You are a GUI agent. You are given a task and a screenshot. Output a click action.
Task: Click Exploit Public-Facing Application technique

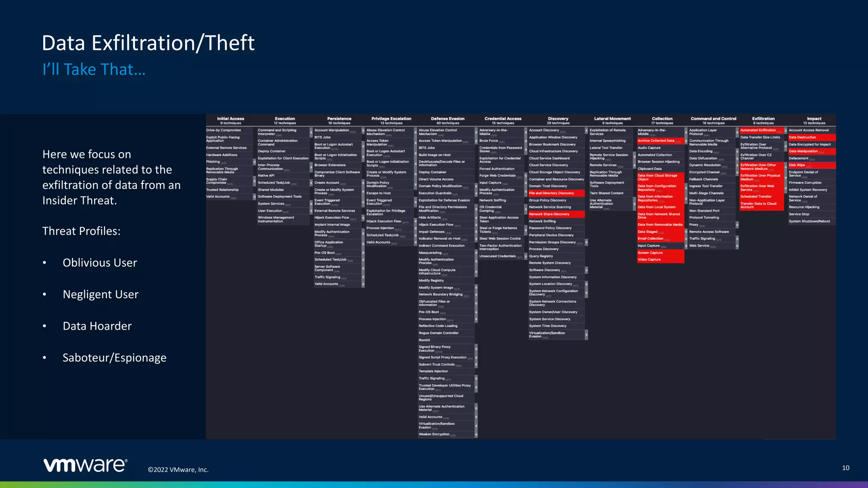point(229,139)
